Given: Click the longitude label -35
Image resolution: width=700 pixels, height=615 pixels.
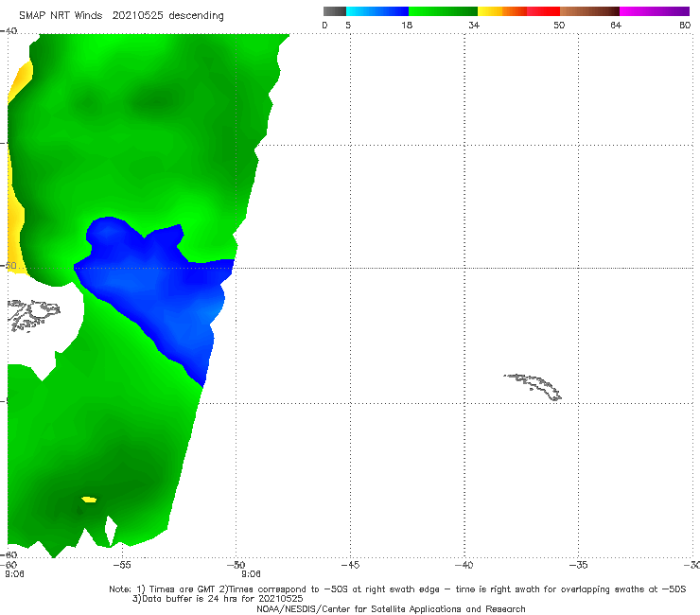Looking at the screenshot, I should [x=579, y=566].
